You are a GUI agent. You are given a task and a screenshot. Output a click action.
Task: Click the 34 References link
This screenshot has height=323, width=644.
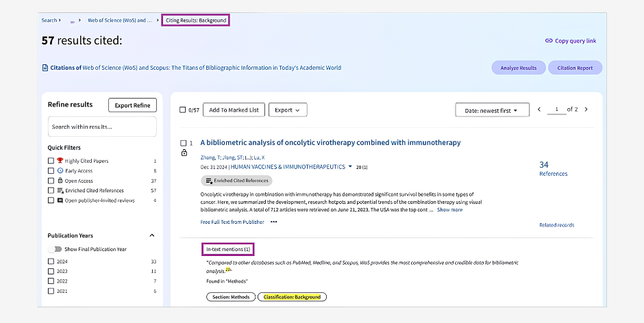click(553, 168)
